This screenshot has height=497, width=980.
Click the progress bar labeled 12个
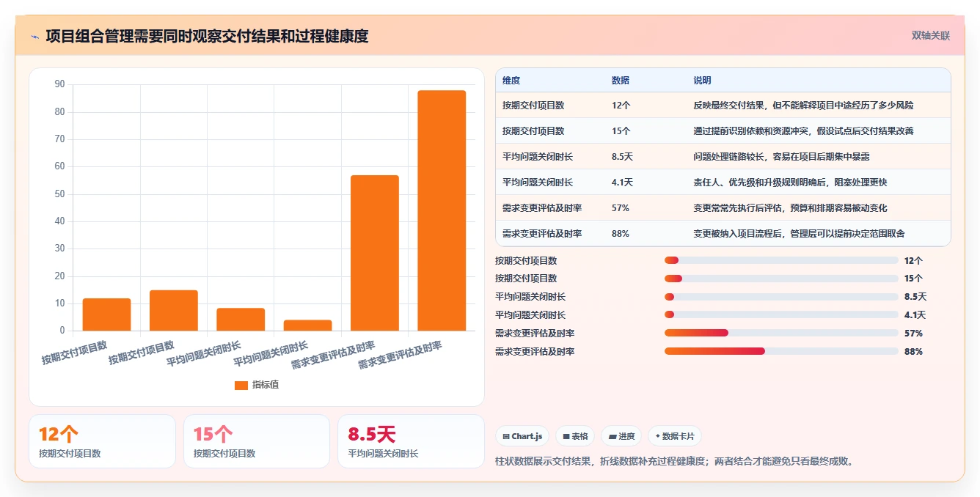click(781, 260)
